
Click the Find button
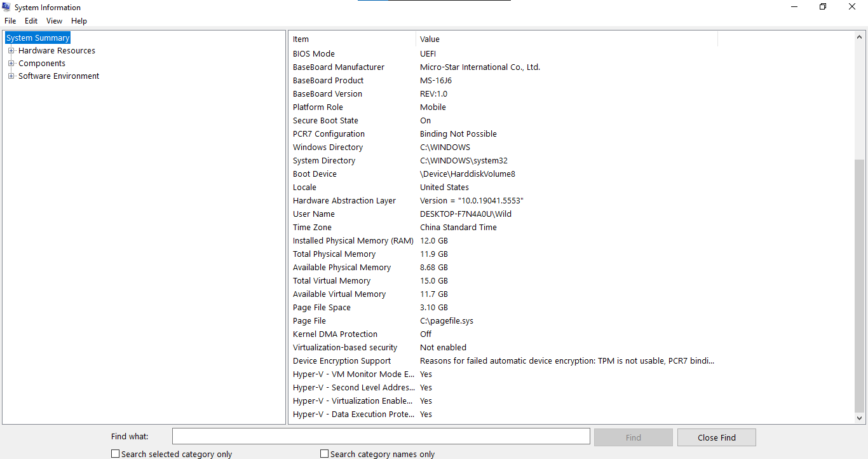tap(633, 437)
